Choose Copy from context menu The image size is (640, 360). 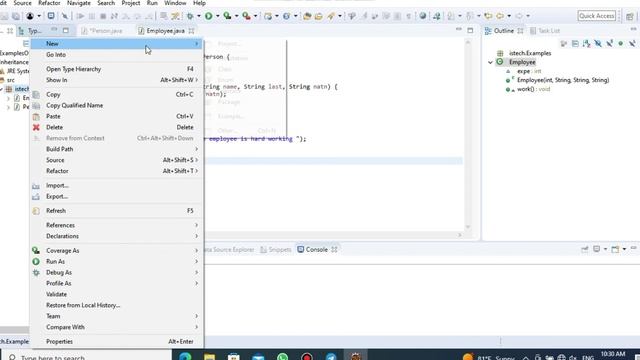(x=118, y=94)
